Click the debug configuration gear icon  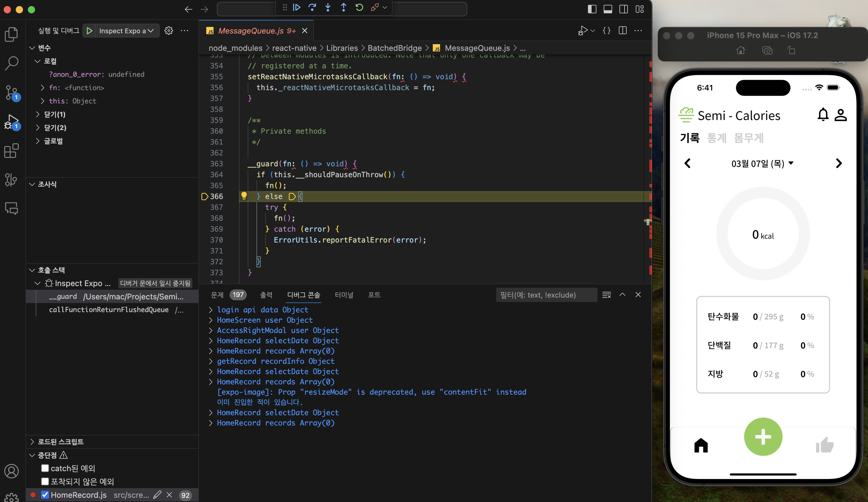[168, 31]
